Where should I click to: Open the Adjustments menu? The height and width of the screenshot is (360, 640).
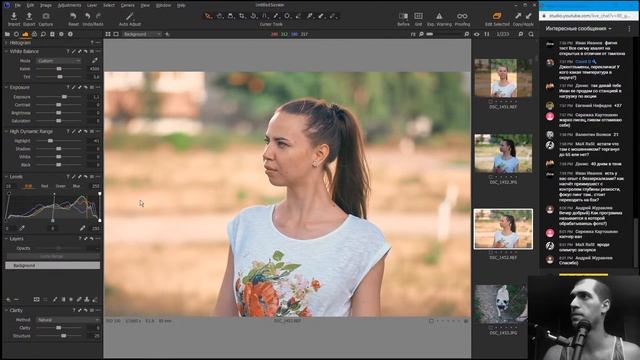click(69, 5)
